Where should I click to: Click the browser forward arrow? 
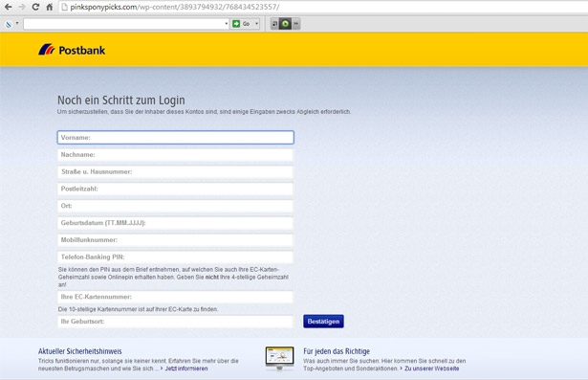point(22,7)
